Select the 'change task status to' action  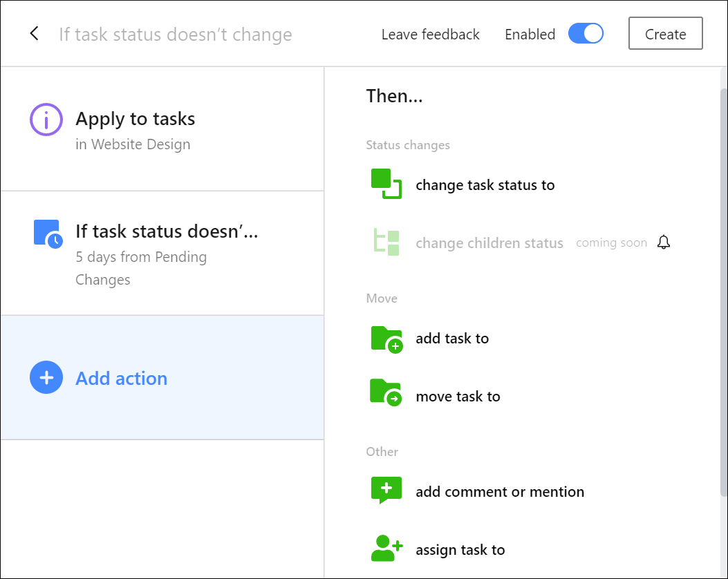tap(485, 185)
